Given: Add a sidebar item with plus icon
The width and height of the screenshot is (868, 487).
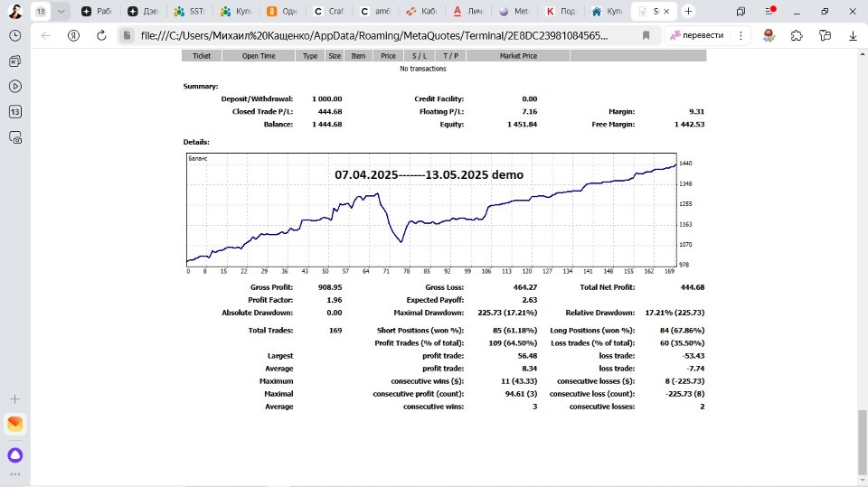Looking at the screenshot, I should point(15,399).
